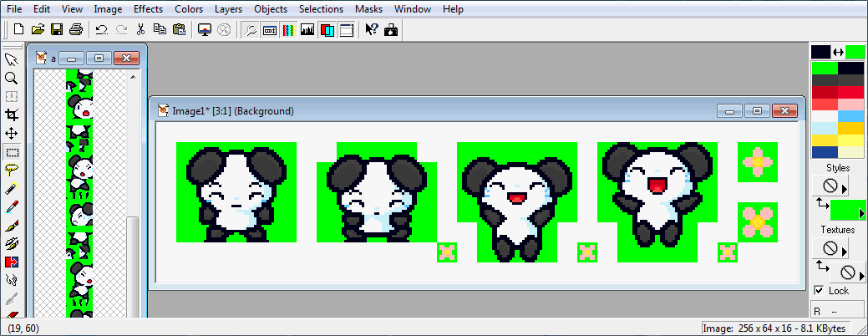Swap foreground and background colors arrow
The width and height of the screenshot is (868, 336).
point(838,52)
